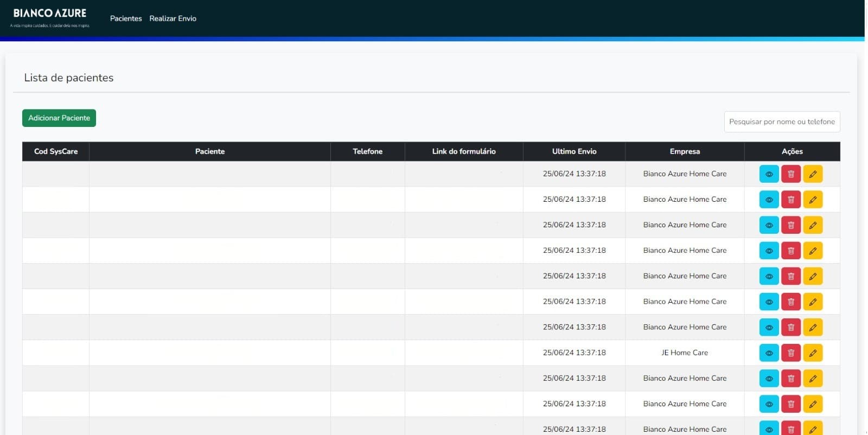Open the Pacientes navigation menu item

tap(126, 18)
